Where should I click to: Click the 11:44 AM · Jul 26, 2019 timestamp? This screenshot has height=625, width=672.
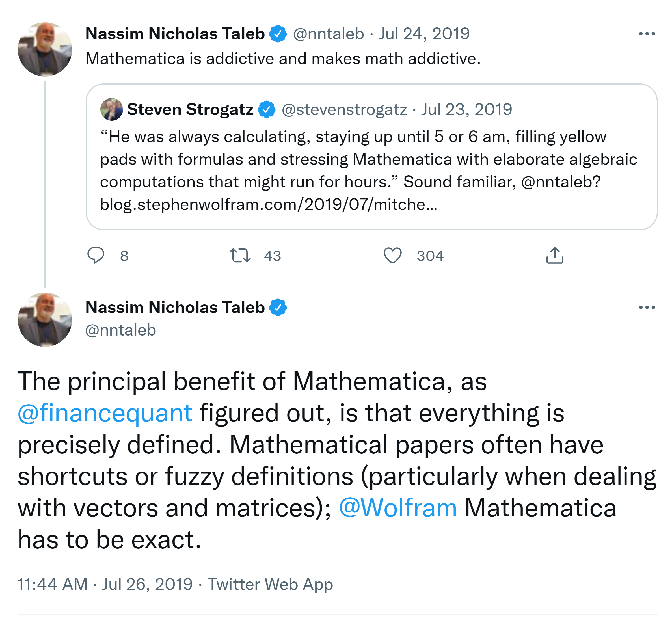105,584
